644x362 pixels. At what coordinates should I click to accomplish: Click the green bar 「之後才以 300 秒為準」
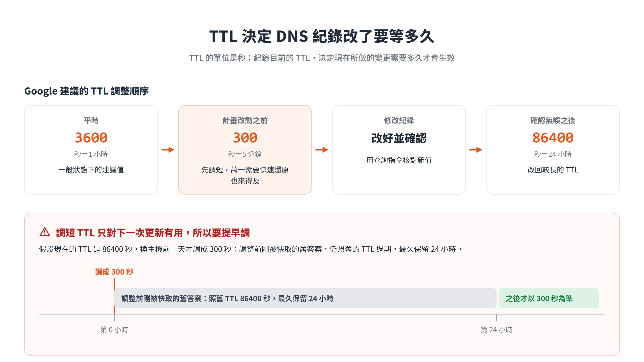coord(549,298)
